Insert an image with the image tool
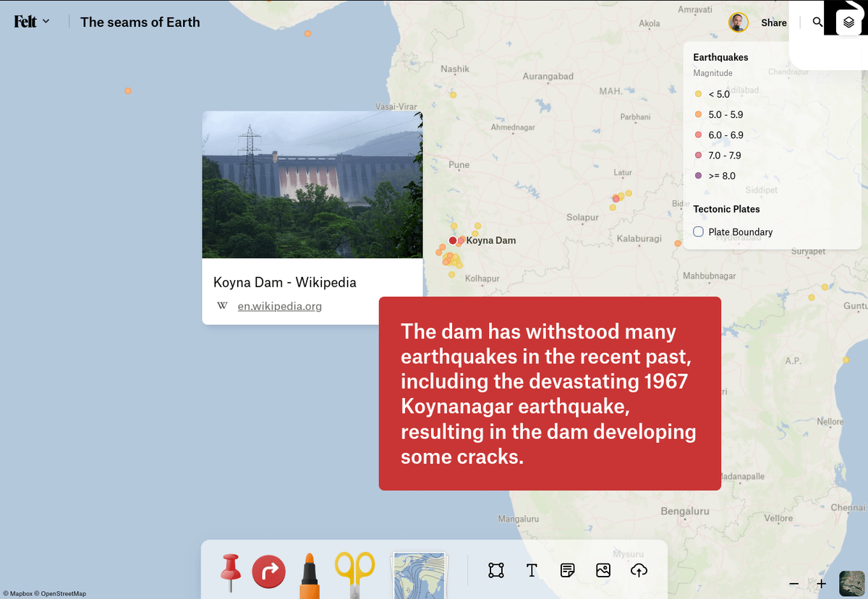Screen dimensions: 868x599 603,571
